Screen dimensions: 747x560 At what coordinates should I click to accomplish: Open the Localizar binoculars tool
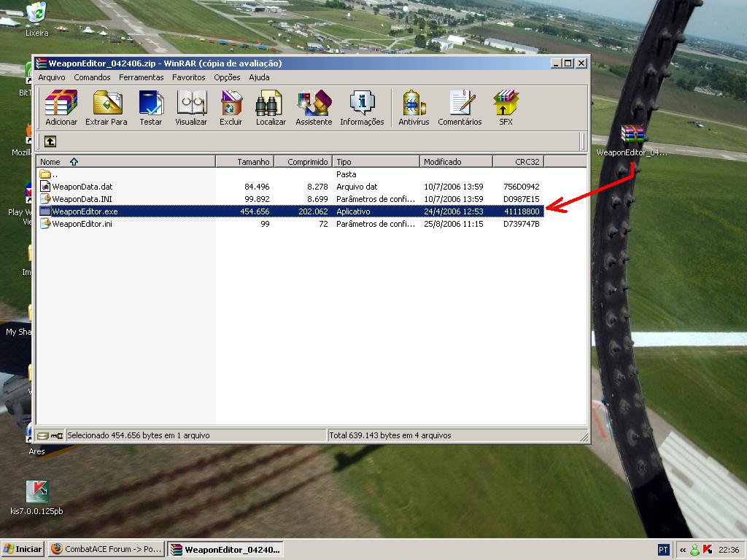[x=271, y=108]
